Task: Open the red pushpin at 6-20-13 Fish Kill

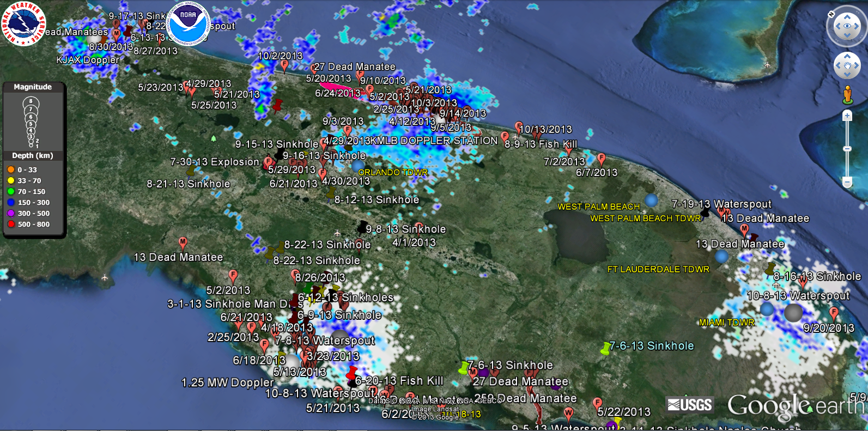Action: 352,373
